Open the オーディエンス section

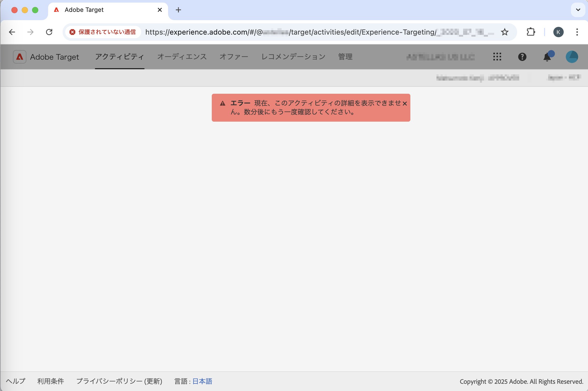(182, 57)
